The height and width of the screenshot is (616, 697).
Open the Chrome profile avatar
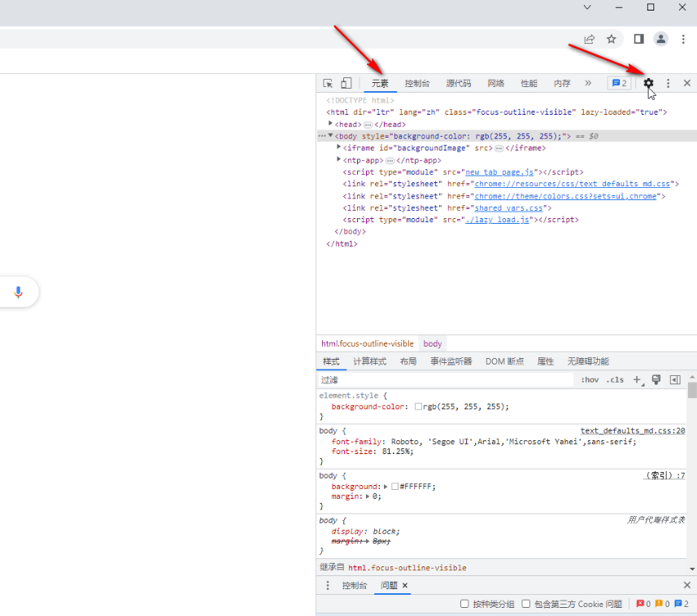click(x=661, y=39)
